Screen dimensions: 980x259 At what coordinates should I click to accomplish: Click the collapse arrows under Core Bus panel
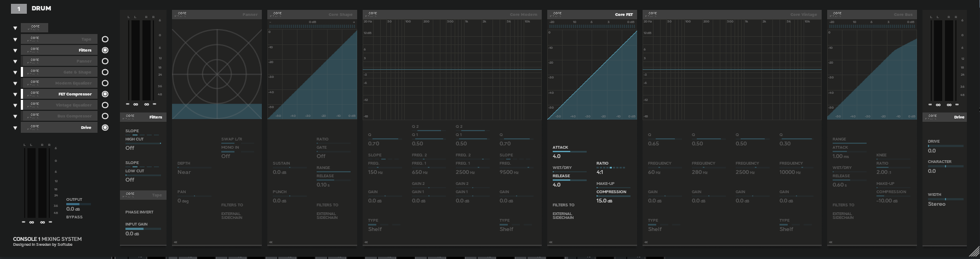(x=831, y=242)
